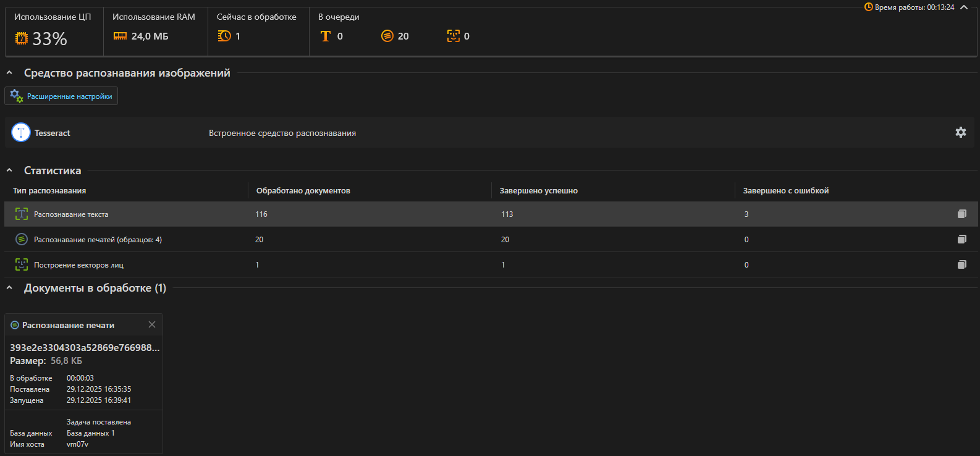The width and height of the screenshot is (980, 456).
Task: Open Tesseract engine settings gear
Action: 960,132
